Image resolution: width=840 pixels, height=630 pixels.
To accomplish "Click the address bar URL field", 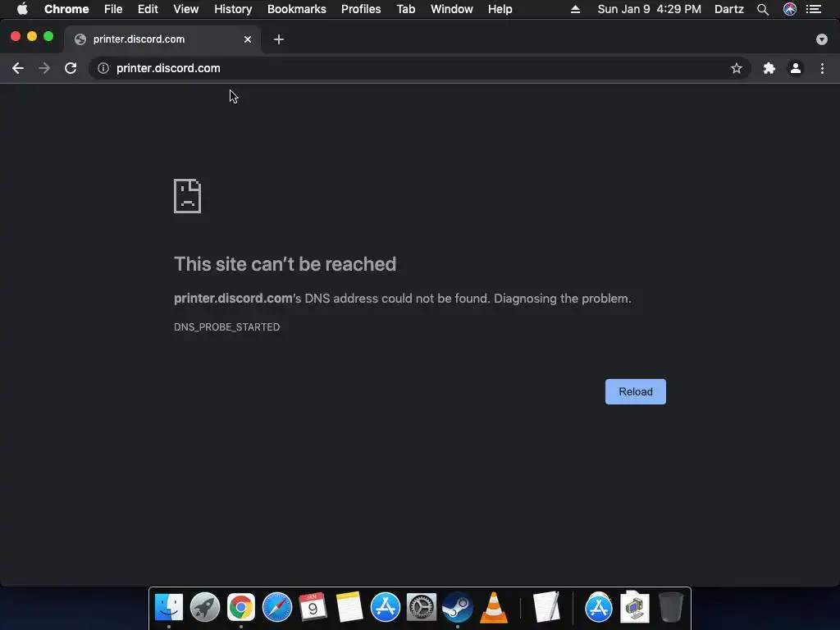I will (419, 68).
